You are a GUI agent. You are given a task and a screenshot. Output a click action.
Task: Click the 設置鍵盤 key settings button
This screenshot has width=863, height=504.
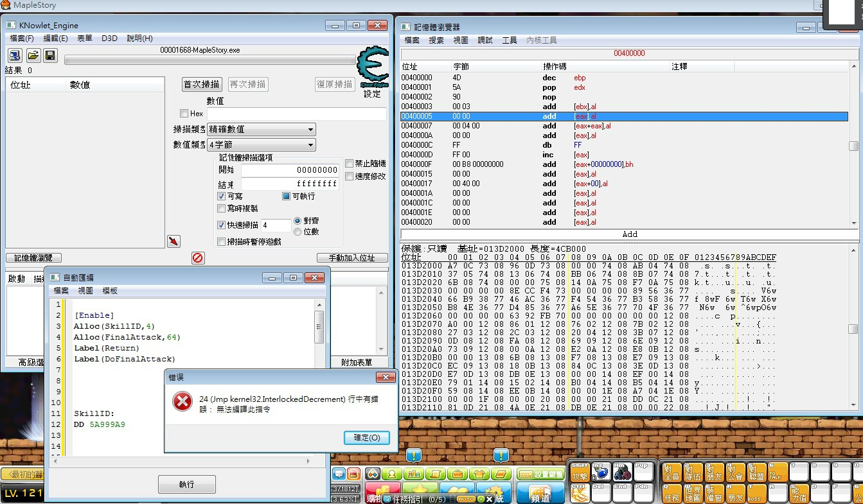(x=540, y=474)
